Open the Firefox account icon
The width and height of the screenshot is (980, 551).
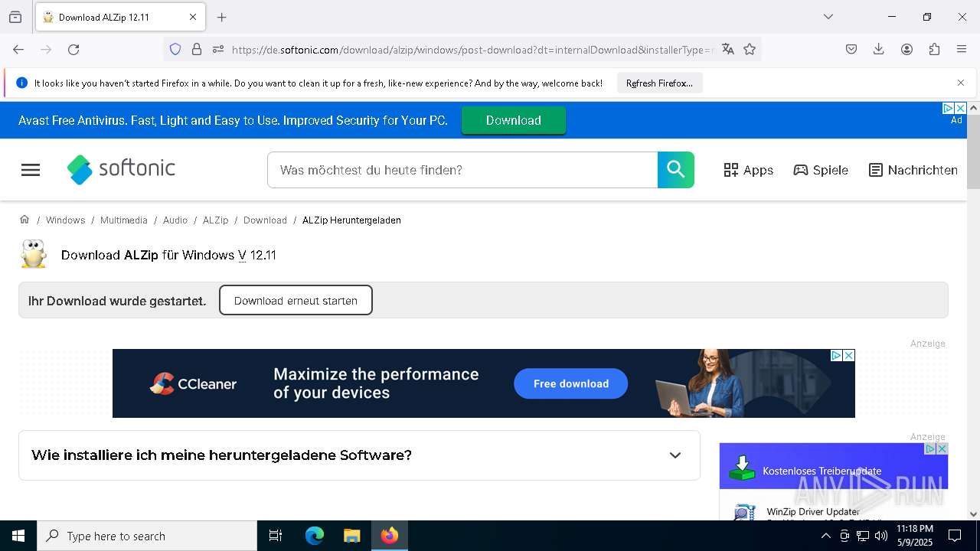pyautogui.click(x=906, y=49)
